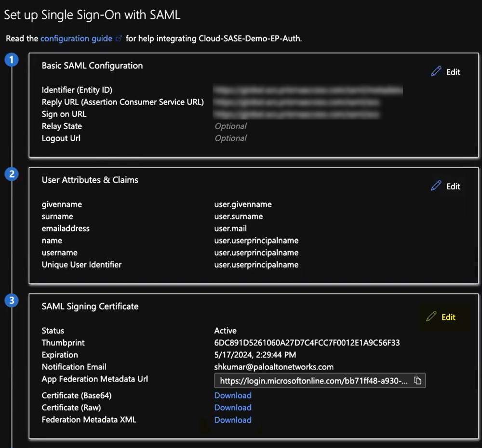
Task: Copy the App Federation Metadata Url
Action: pos(418,381)
